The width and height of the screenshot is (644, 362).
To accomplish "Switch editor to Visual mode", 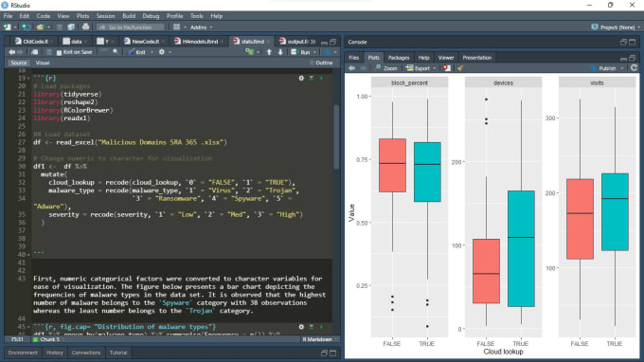I will click(x=43, y=63).
